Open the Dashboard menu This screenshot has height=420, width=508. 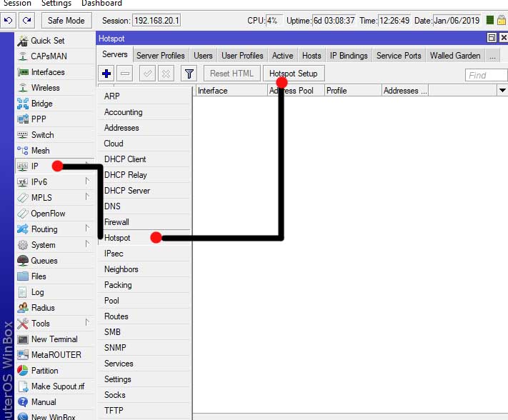101,4
